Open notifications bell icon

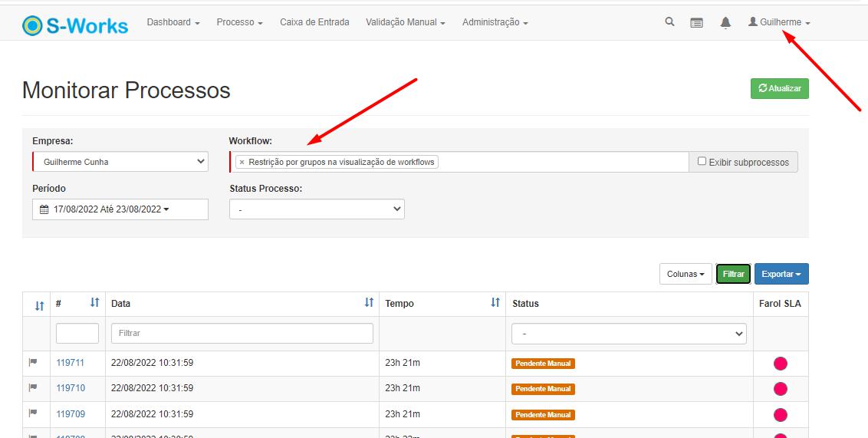point(725,23)
